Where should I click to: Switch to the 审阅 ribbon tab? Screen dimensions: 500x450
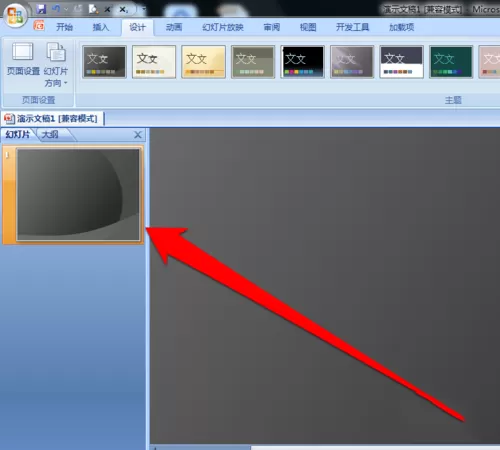coord(272,27)
